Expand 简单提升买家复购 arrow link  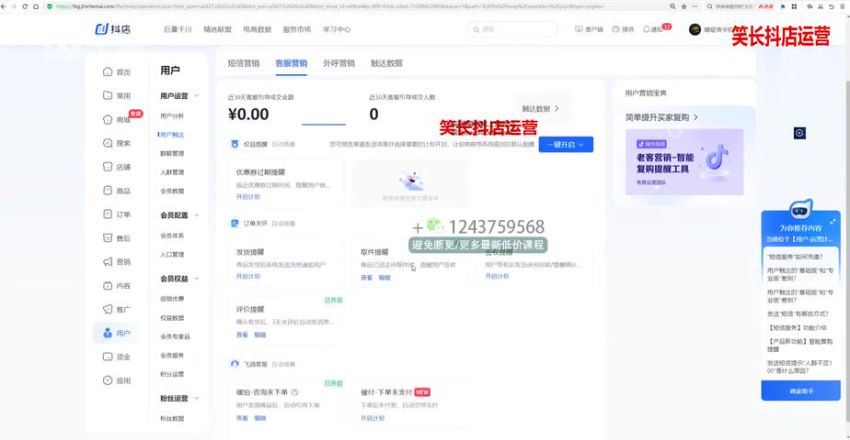(661, 117)
